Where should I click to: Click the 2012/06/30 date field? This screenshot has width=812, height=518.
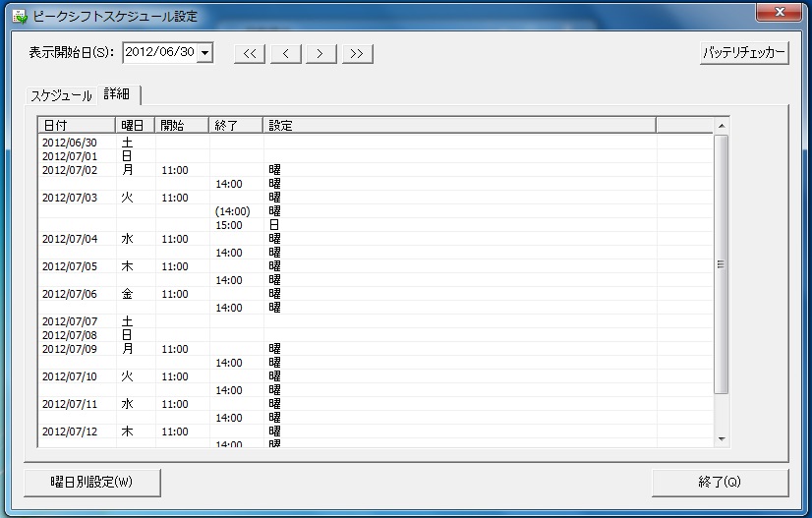coord(160,52)
